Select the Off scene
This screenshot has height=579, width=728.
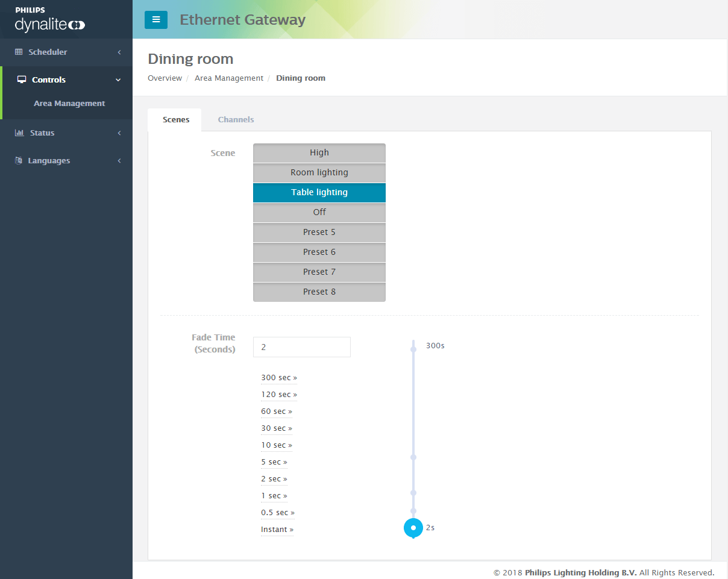click(319, 212)
